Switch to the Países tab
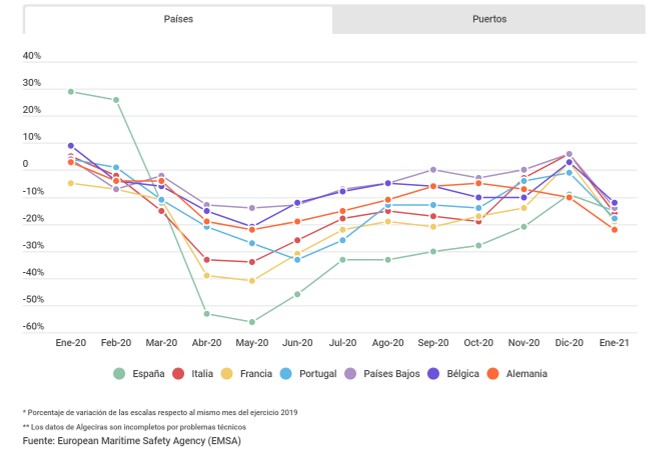 (x=178, y=19)
